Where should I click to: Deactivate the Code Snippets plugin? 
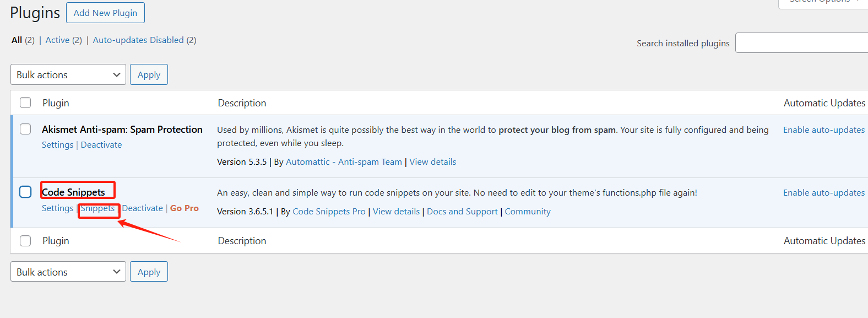point(143,208)
